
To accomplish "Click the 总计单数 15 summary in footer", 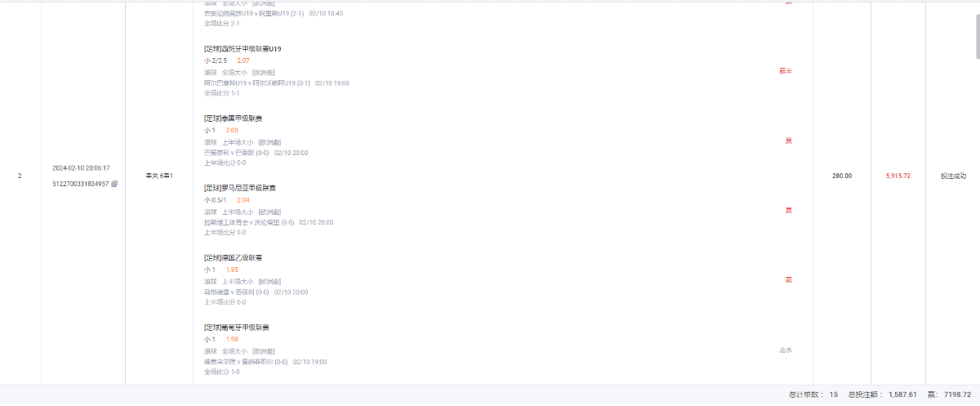I will click(x=813, y=395).
